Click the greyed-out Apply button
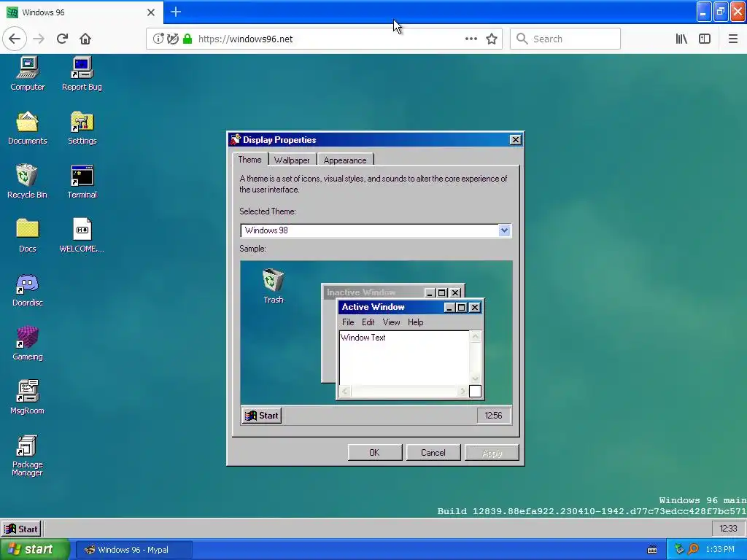Viewport: 747px width, 560px height. [492, 452]
